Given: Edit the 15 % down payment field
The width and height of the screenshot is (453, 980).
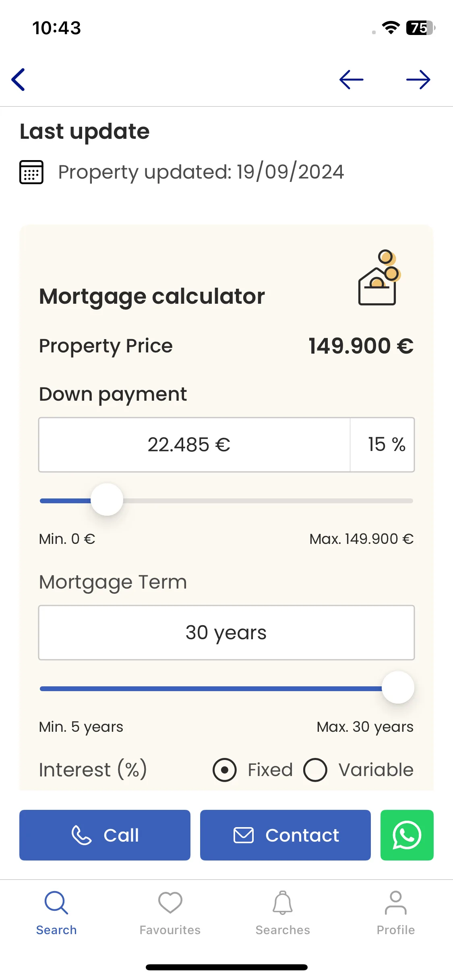Looking at the screenshot, I should click(382, 445).
